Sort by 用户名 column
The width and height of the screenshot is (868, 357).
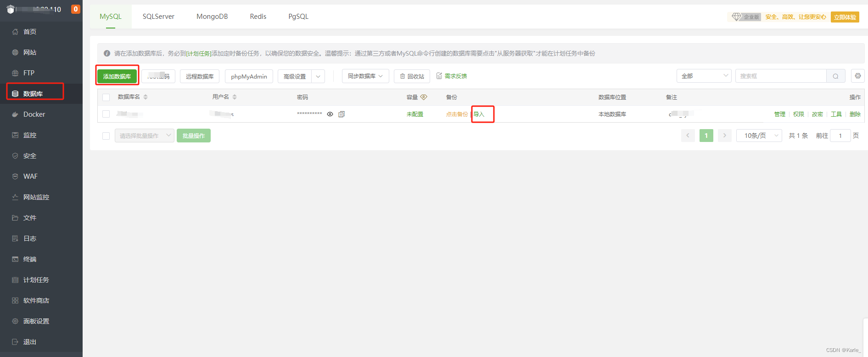pos(235,97)
